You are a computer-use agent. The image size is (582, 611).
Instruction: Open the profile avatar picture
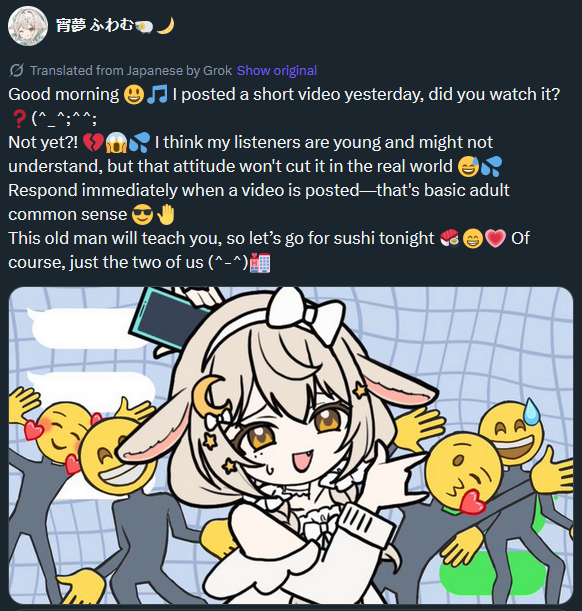(28, 26)
